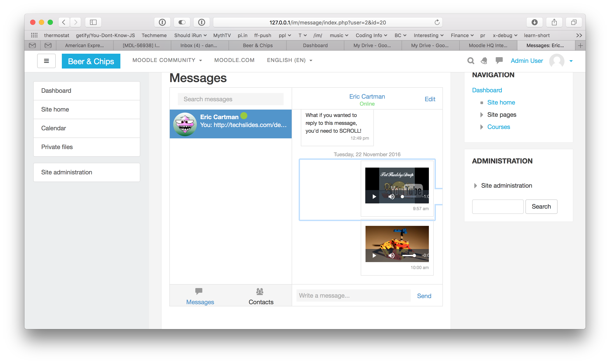Open Site home in Navigation block
610x364 pixels.
(501, 102)
